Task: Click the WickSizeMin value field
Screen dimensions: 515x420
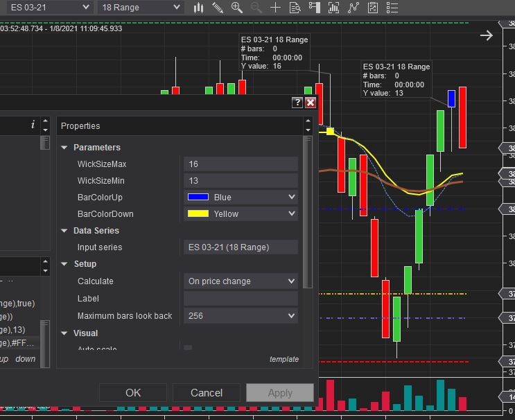Action: 241,181
